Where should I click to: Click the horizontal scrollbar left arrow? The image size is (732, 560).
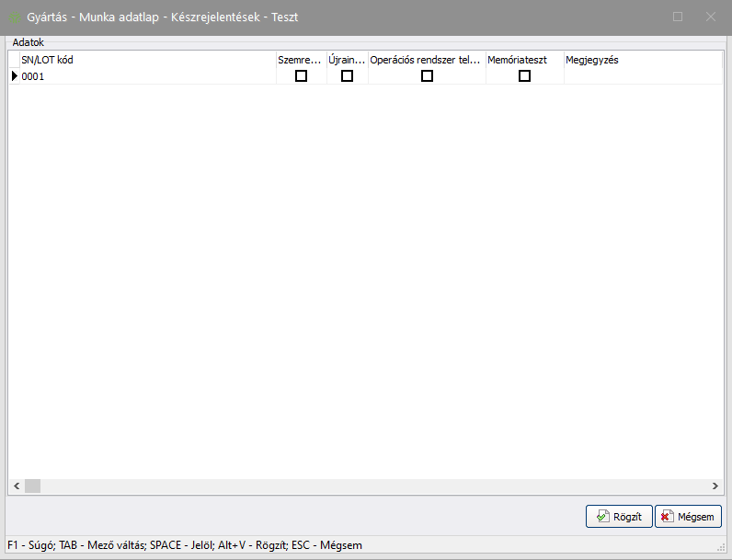[16, 486]
